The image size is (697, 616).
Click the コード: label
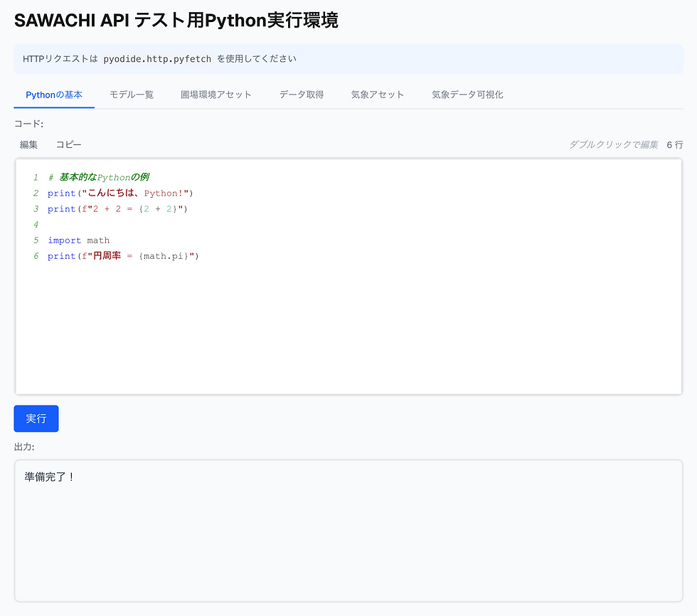click(29, 124)
